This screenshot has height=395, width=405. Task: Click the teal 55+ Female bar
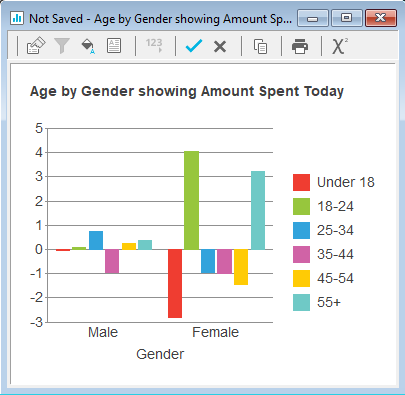pyautogui.click(x=258, y=210)
